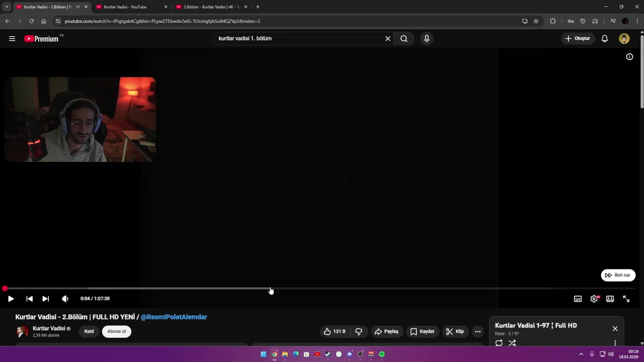Click the address bar URL
The image size is (644, 362).
[162, 21]
